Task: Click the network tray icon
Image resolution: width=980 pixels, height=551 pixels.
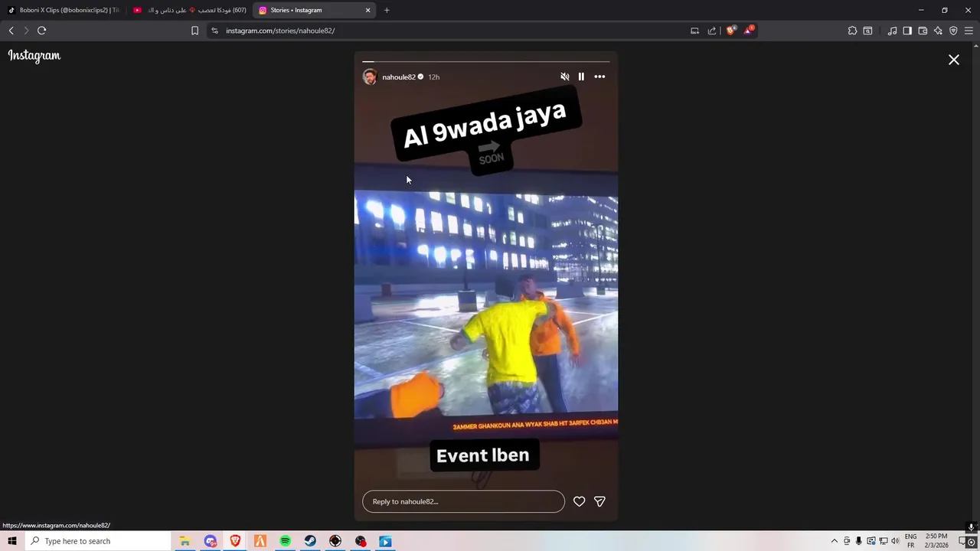Action: pyautogui.click(x=883, y=541)
